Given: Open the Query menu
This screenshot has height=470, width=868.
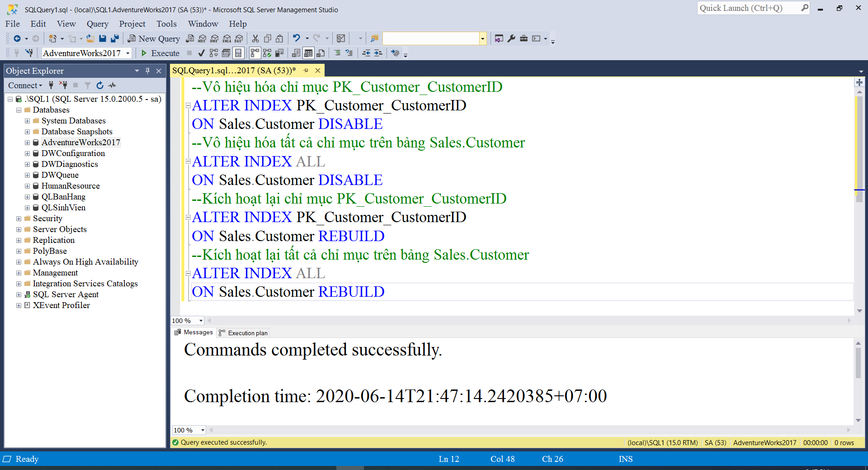Looking at the screenshot, I should tap(97, 24).
